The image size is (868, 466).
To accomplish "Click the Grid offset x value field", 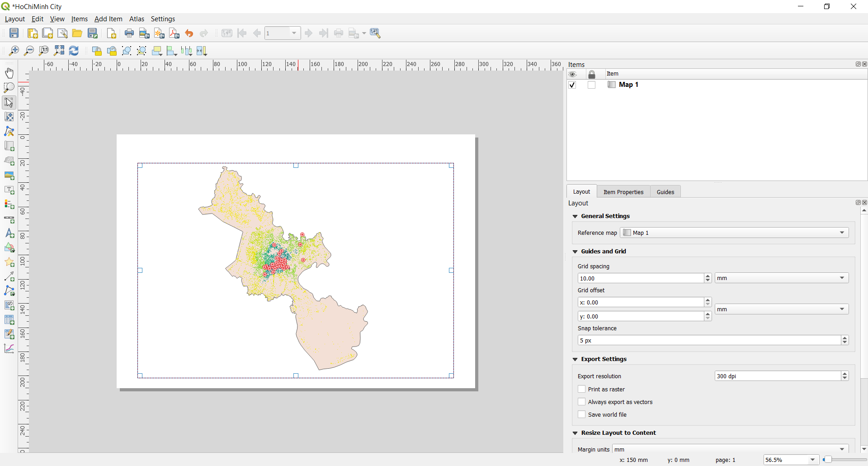I will [641, 302].
